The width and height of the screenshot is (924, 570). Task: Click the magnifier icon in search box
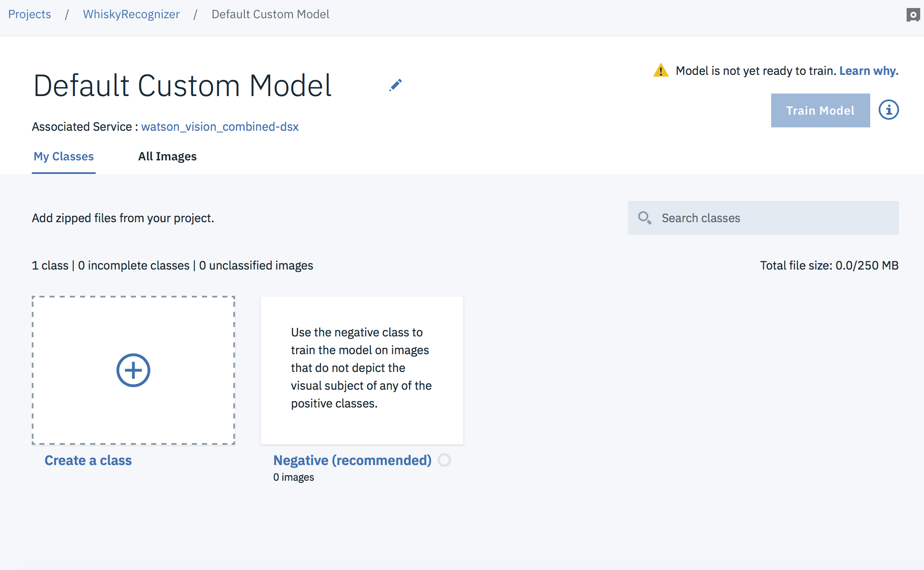[645, 218]
